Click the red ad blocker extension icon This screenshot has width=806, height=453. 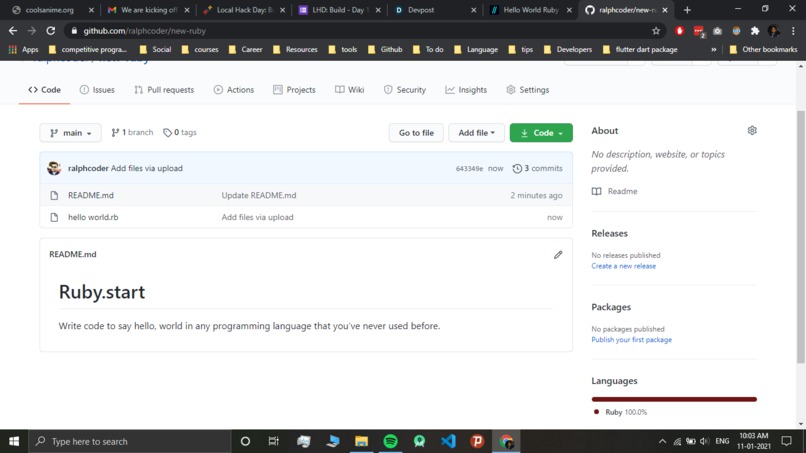pyautogui.click(x=680, y=31)
